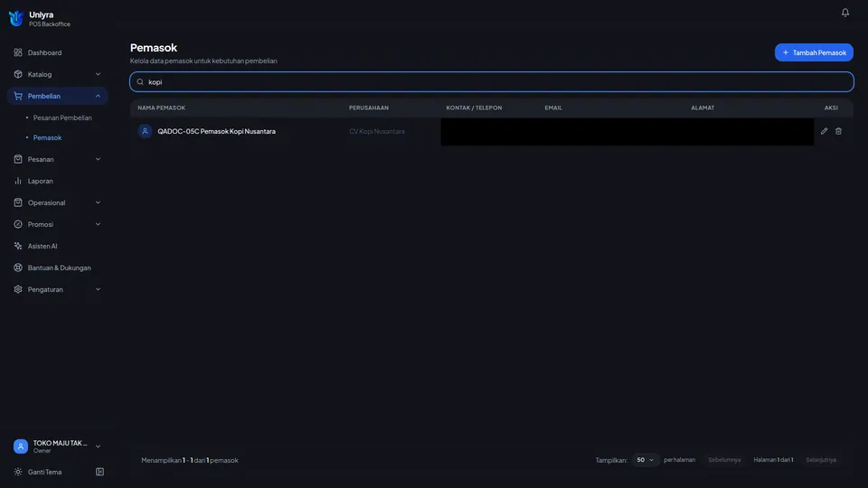The image size is (868, 488).
Task: Focus the supplier search field
Action: (492, 82)
